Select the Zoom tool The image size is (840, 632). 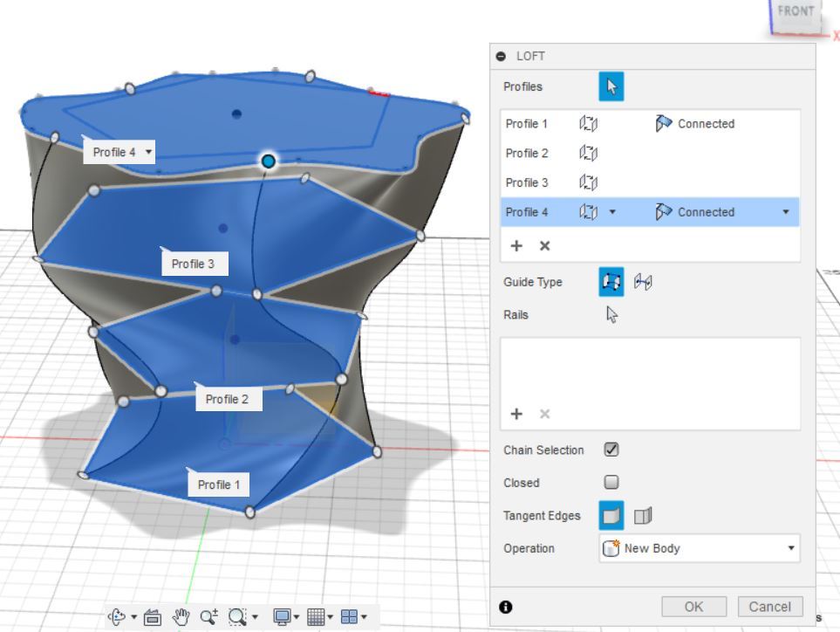click(x=209, y=616)
